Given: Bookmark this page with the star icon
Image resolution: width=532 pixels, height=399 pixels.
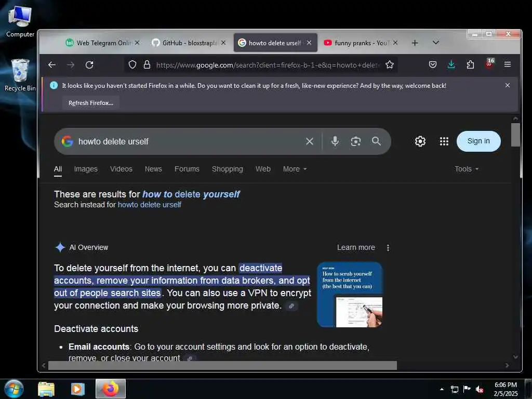Looking at the screenshot, I should 390,64.
